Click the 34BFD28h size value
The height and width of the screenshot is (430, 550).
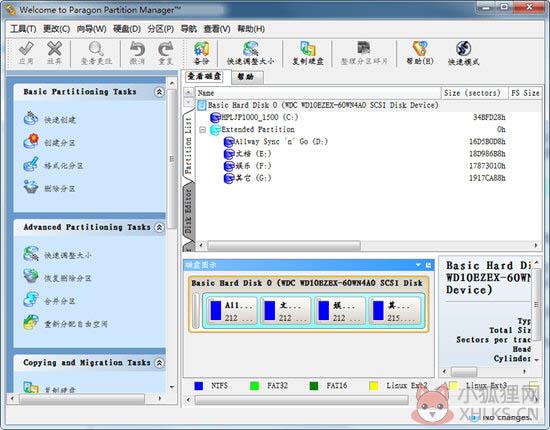tap(489, 117)
